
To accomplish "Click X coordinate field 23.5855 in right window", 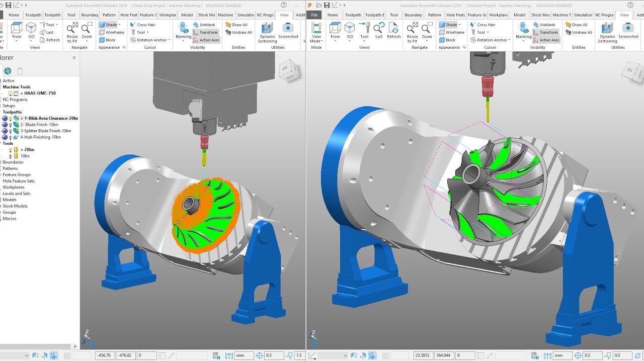I will pyautogui.click(x=422, y=355).
